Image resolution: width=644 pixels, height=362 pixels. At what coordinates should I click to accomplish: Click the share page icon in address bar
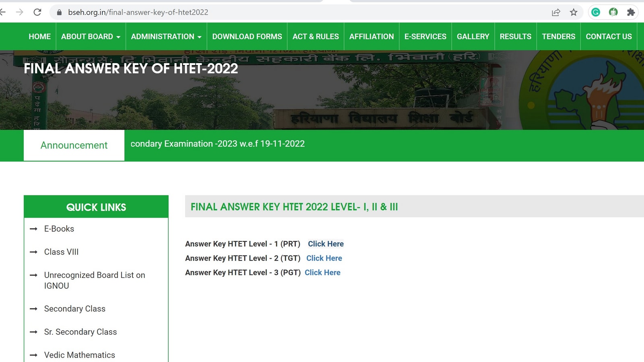click(556, 12)
